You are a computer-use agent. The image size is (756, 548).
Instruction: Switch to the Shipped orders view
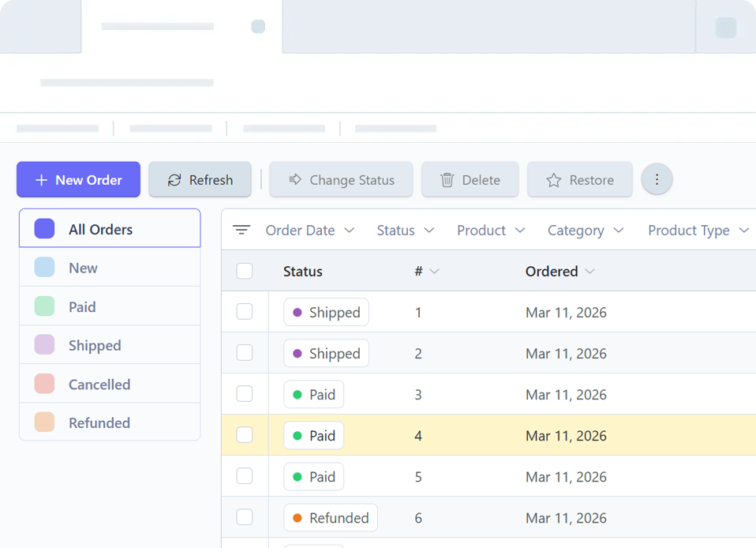click(95, 345)
